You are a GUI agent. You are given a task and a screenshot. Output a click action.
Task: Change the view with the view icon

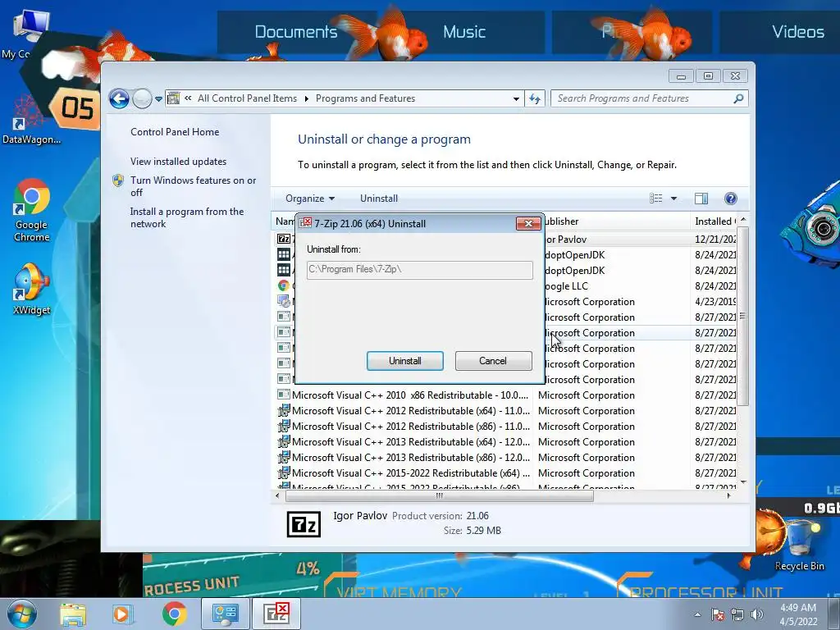click(655, 199)
